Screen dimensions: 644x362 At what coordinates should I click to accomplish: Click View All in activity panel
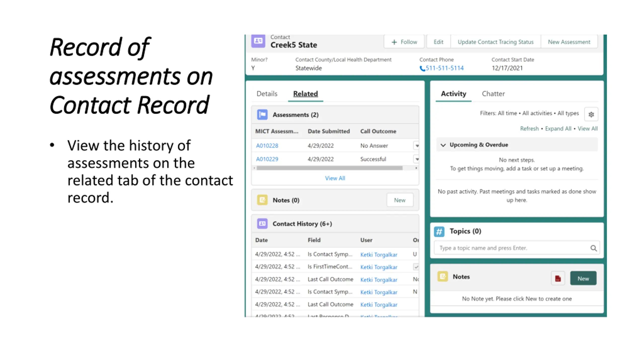(587, 129)
